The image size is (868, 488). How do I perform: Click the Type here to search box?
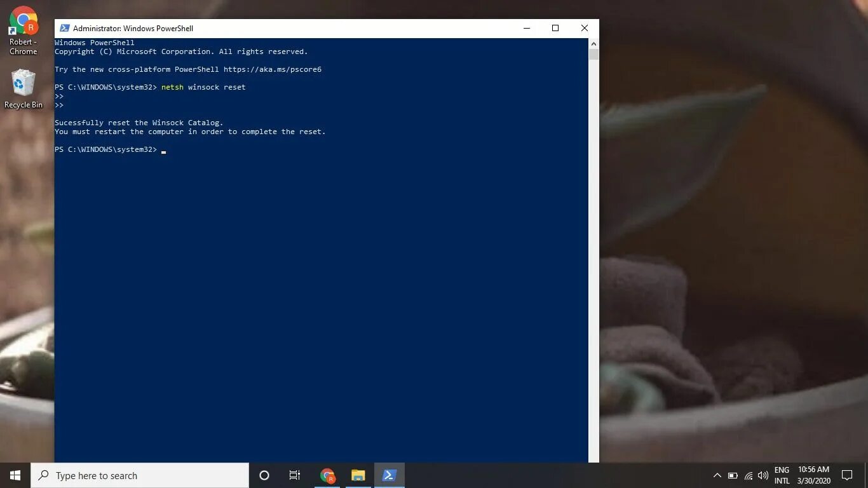point(140,475)
